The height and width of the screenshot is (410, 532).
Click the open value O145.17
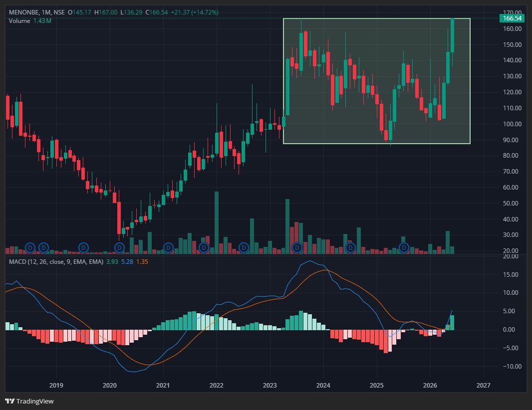point(79,12)
